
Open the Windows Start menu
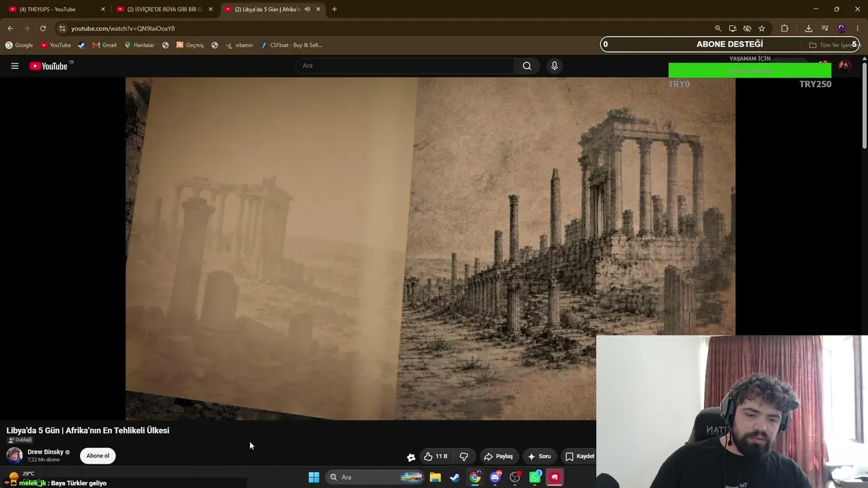(x=314, y=477)
